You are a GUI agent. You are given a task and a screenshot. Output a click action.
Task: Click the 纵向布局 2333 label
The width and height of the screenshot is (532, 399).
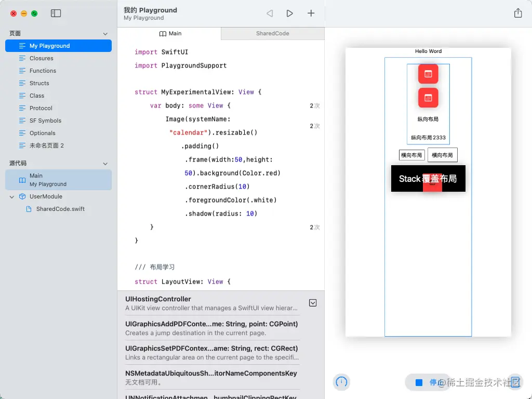(428, 137)
